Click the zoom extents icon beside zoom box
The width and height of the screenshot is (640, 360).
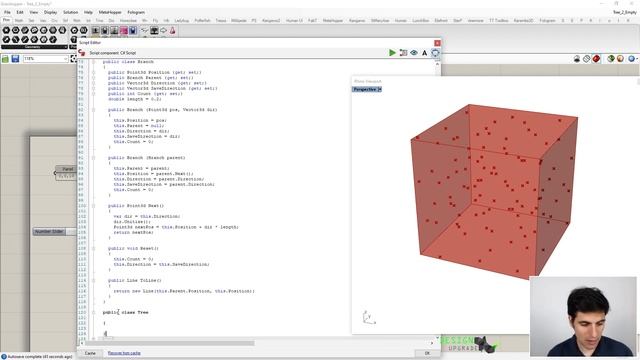tap(74, 59)
